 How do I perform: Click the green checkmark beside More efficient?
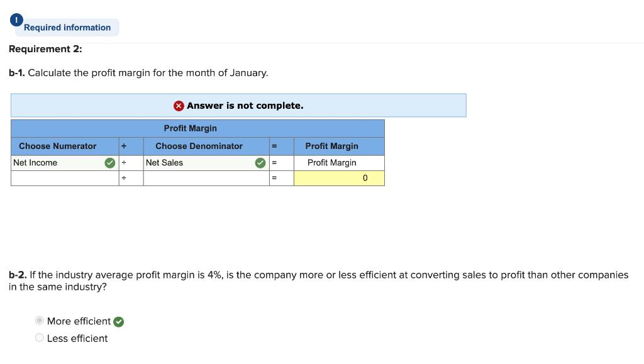pyautogui.click(x=118, y=321)
